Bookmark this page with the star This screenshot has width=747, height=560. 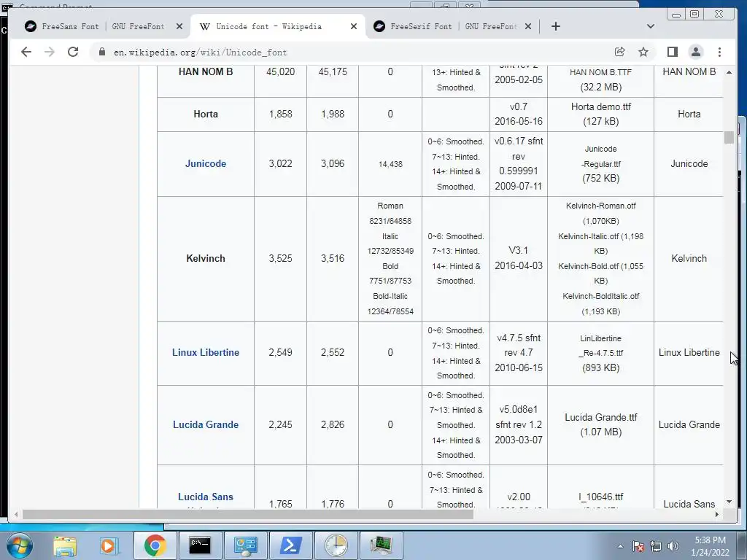(643, 52)
